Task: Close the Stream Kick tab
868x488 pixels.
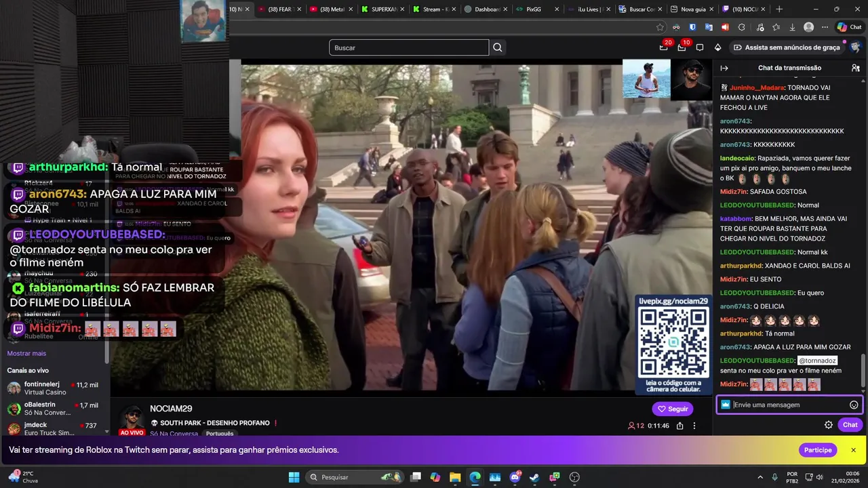Action: coord(454,9)
